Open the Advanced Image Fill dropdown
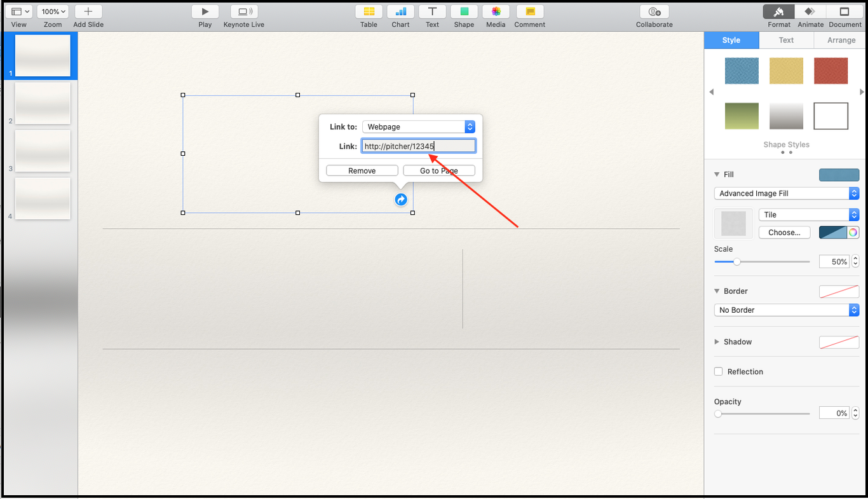868x499 pixels. tap(786, 193)
